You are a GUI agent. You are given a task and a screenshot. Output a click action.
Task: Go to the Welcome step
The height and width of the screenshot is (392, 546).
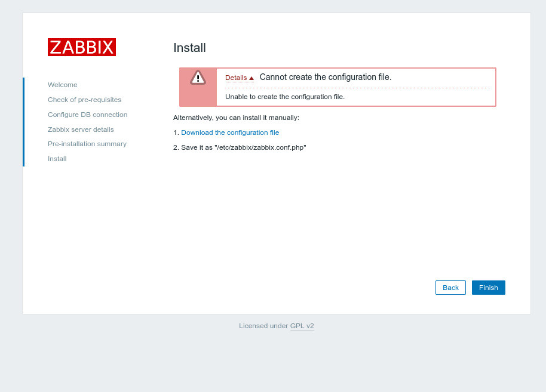click(x=63, y=85)
